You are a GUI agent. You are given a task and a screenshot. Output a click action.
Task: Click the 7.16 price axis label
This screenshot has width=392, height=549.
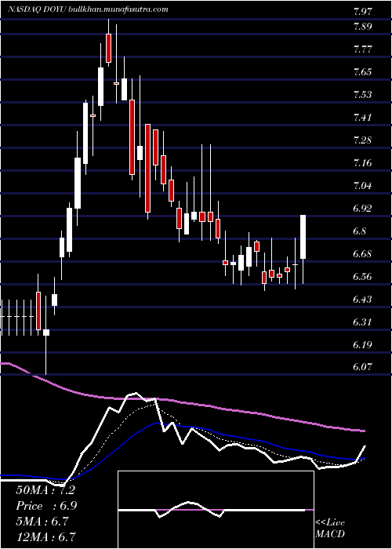click(362, 163)
